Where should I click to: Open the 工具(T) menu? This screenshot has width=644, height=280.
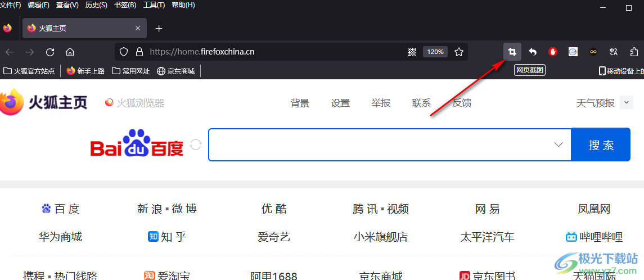coord(154,5)
